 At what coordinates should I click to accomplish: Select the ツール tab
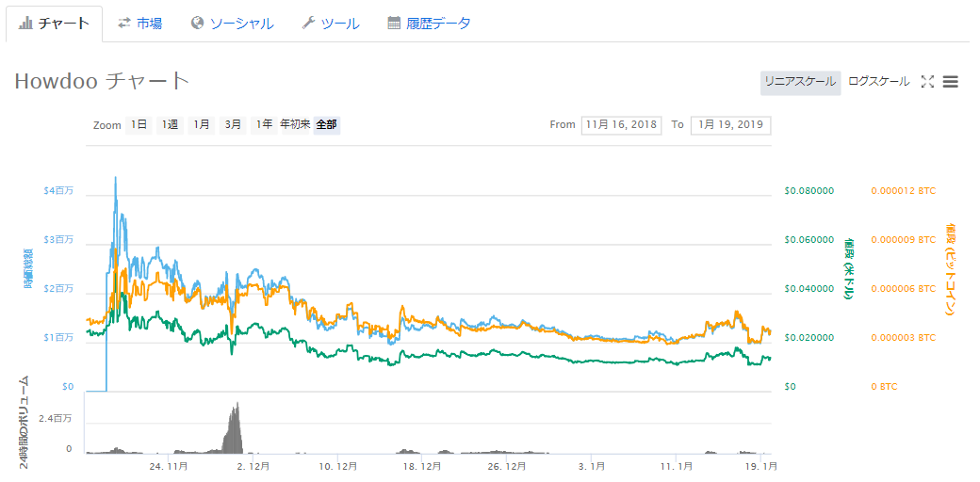[x=331, y=24]
